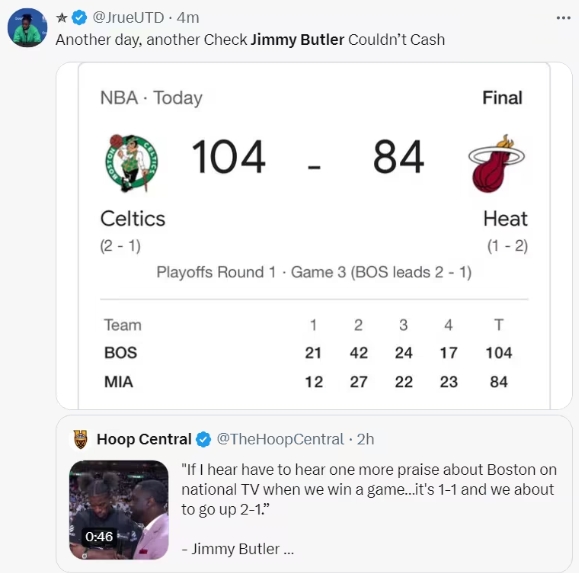The width and height of the screenshot is (579, 573).
Task: Click the BOS row in score table
Action: (x=308, y=353)
